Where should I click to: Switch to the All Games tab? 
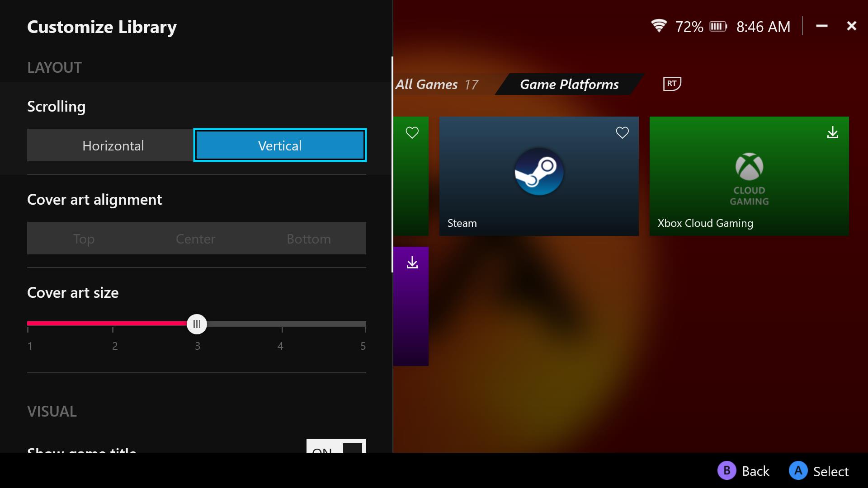[427, 84]
